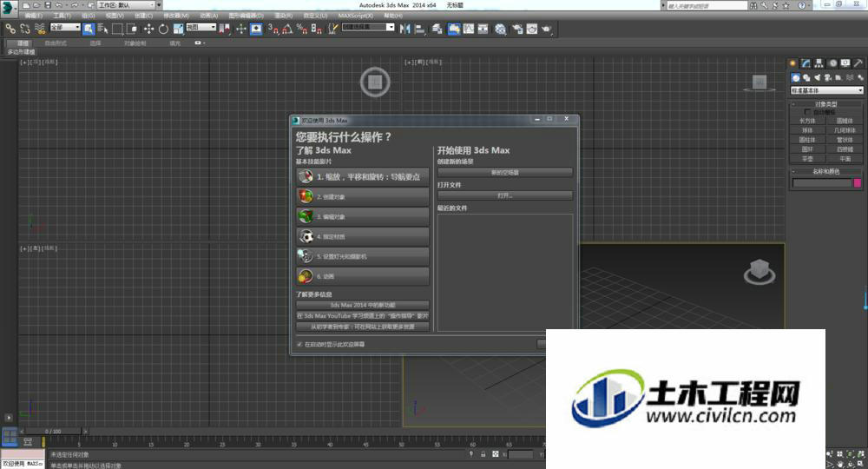Toggle the 3D Snaps icon
This screenshot has width=868, height=469.
[x=273, y=29]
